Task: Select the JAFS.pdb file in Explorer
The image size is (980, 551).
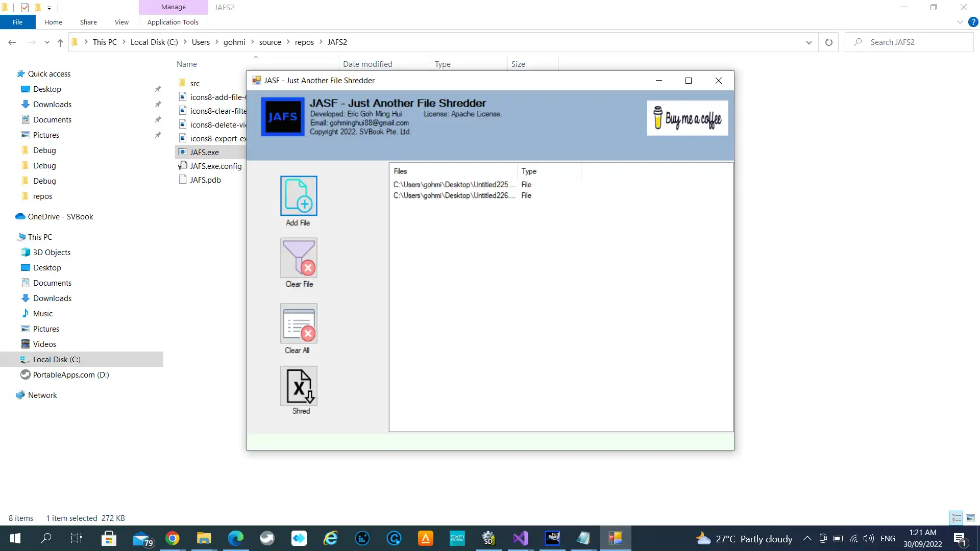Action: [205, 180]
